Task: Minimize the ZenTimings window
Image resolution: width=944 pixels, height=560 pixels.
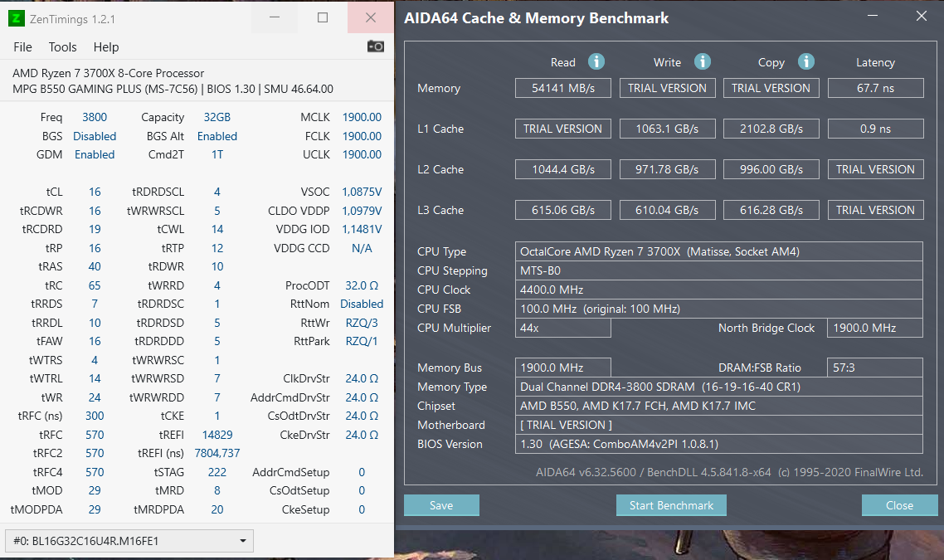Action: [x=275, y=17]
